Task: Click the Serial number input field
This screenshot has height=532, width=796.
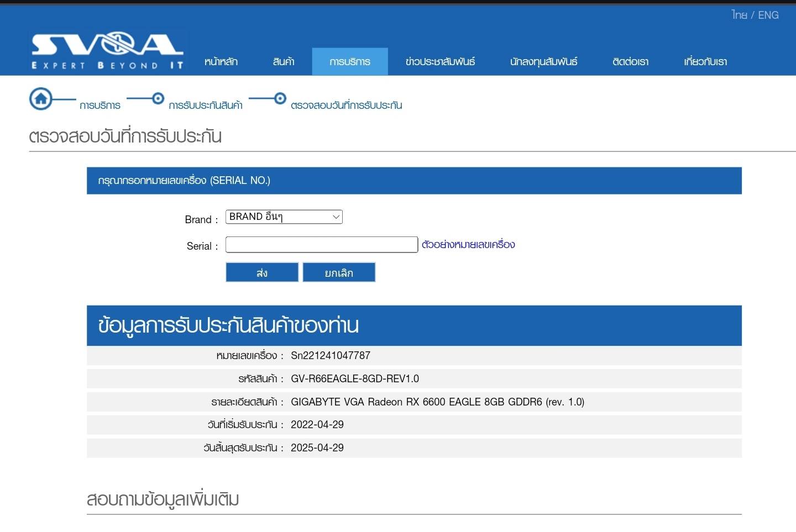Action: click(x=321, y=245)
